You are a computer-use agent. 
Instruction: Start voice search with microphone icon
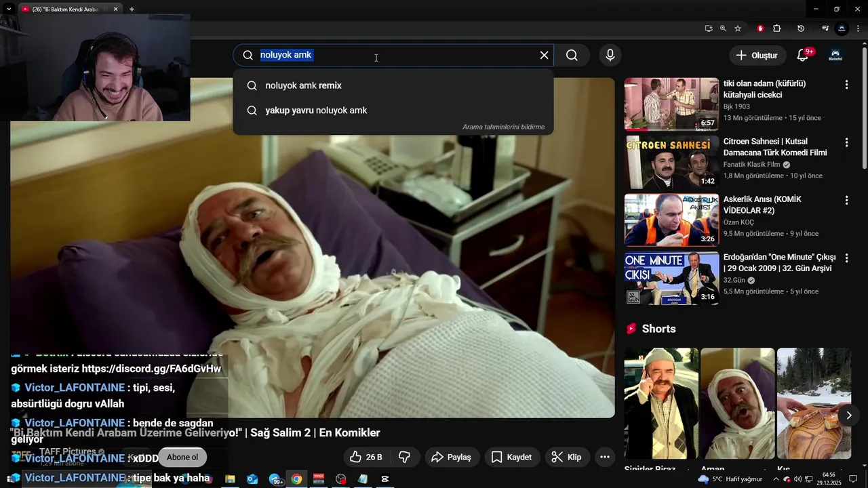tap(610, 56)
